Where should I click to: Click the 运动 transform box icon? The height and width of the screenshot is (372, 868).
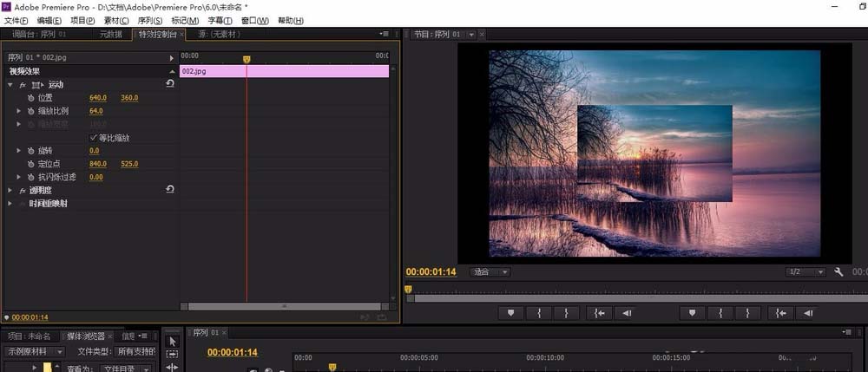point(37,85)
